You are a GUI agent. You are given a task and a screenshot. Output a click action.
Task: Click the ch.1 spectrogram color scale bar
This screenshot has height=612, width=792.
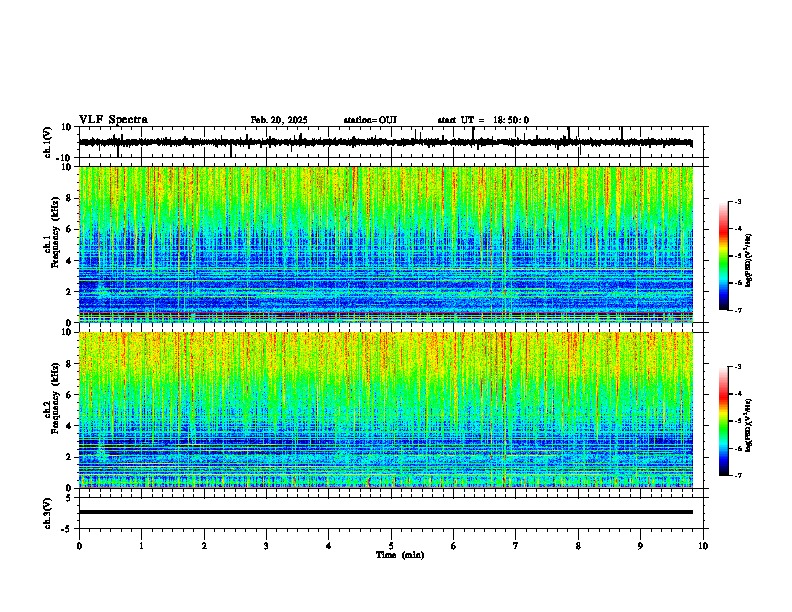723,256
